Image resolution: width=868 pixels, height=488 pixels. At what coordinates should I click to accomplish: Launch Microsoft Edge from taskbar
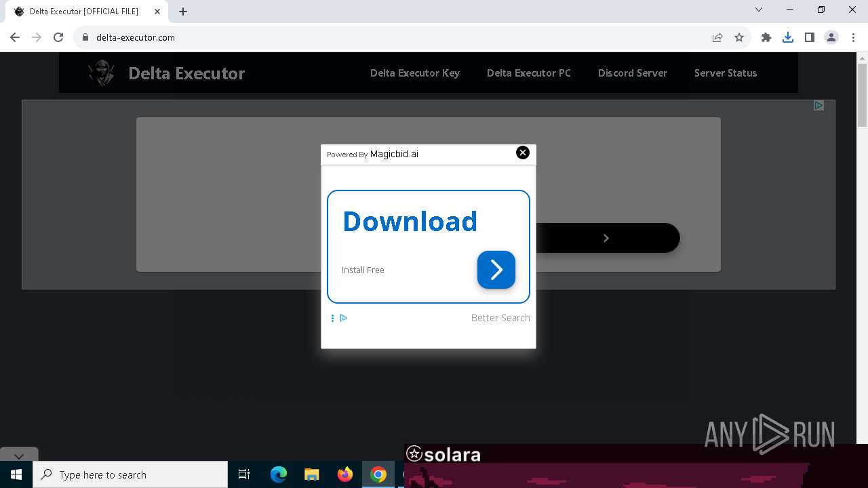pos(279,474)
